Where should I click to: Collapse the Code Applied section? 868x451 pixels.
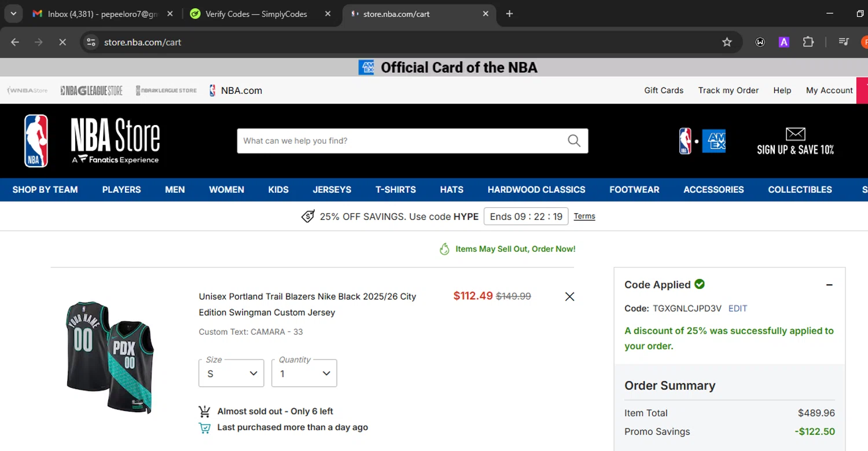click(x=829, y=285)
